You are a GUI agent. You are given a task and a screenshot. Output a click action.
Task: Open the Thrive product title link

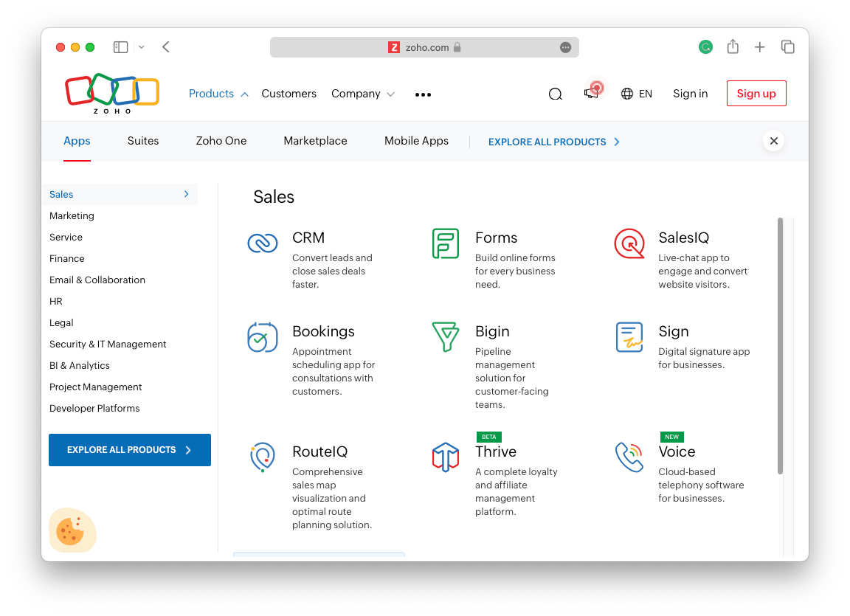(496, 451)
